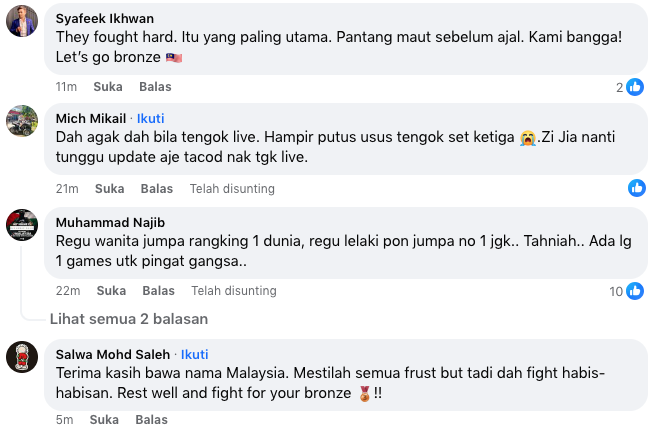The image size is (656, 428).
Task: View like reactions on Muhammad Najib's comment
Action: click(635, 291)
